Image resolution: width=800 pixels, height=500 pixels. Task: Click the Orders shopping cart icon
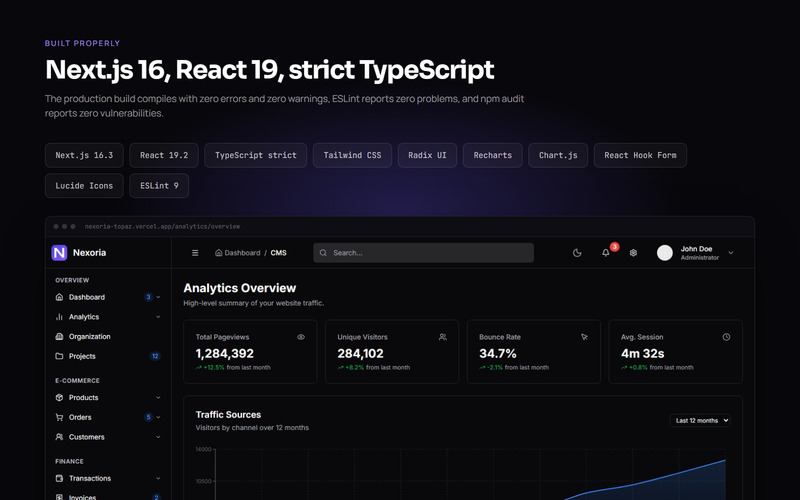click(59, 417)
